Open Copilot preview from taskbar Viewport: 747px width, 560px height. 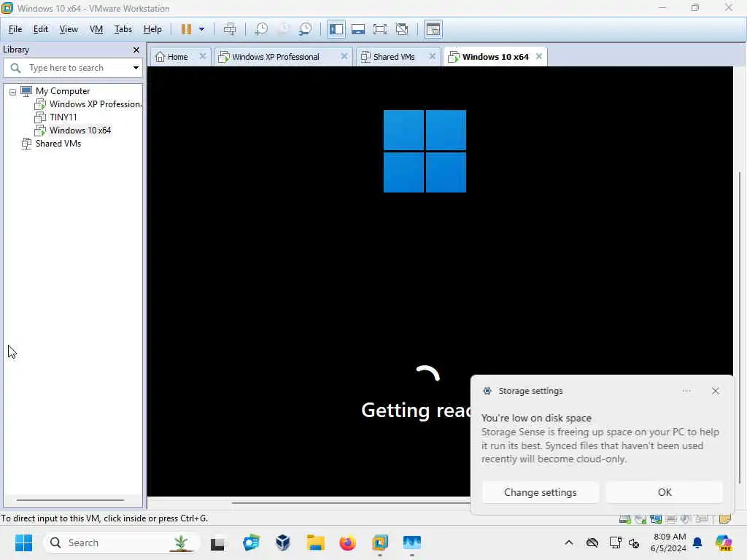point(723,542)
